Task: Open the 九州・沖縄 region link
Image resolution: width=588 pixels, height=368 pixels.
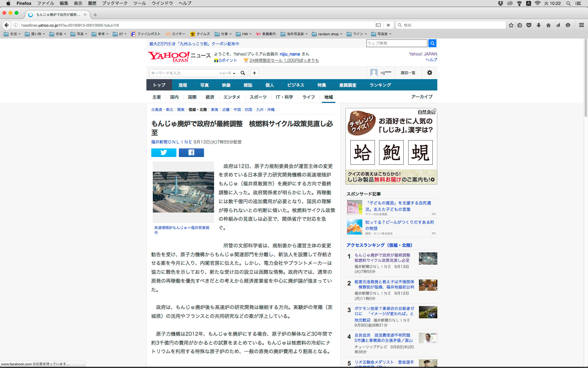Action: point(265,109)
